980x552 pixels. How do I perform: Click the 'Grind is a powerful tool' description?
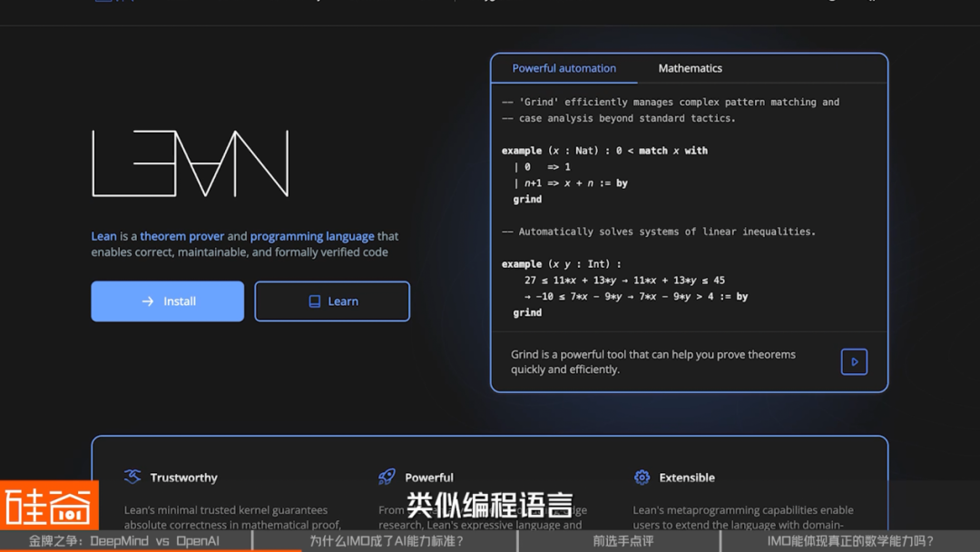pyautogui.click(x=653, y=362)
